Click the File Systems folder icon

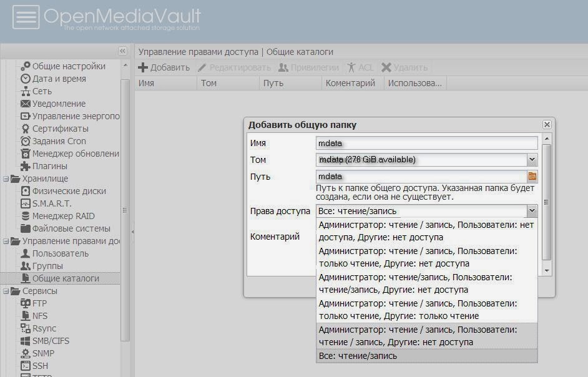pyautogui.click(x=25, y=228)
